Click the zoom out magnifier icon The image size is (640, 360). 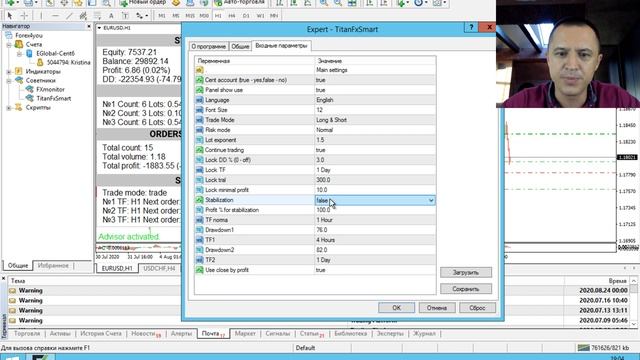pos(338,3)
